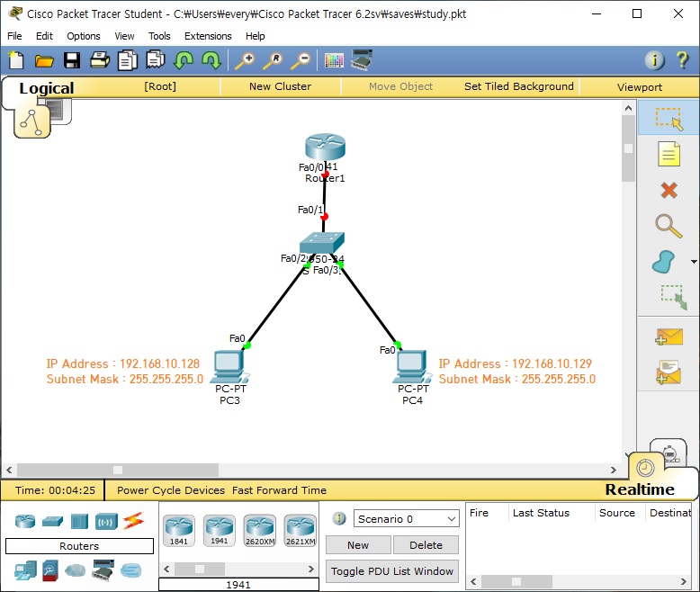Select the Hubs device category icon
700x592 pixels.
(x=79, y=521)
